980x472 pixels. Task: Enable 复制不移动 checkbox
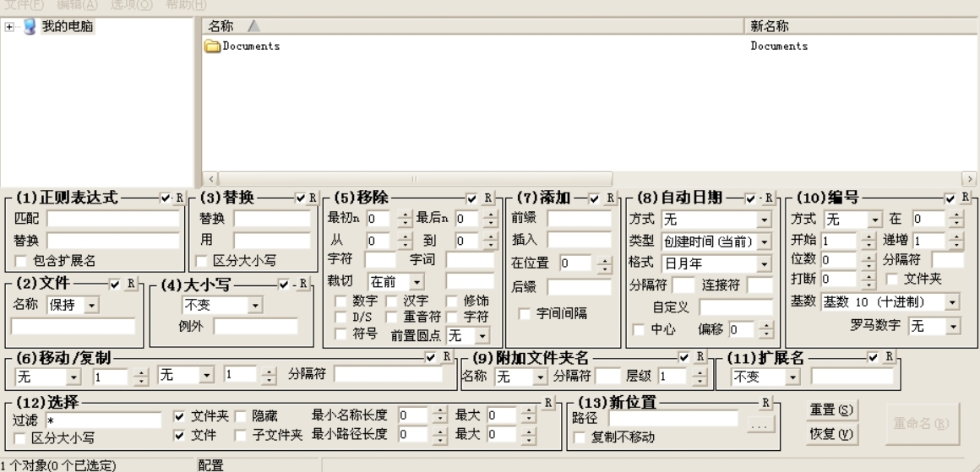coord(580,437)
